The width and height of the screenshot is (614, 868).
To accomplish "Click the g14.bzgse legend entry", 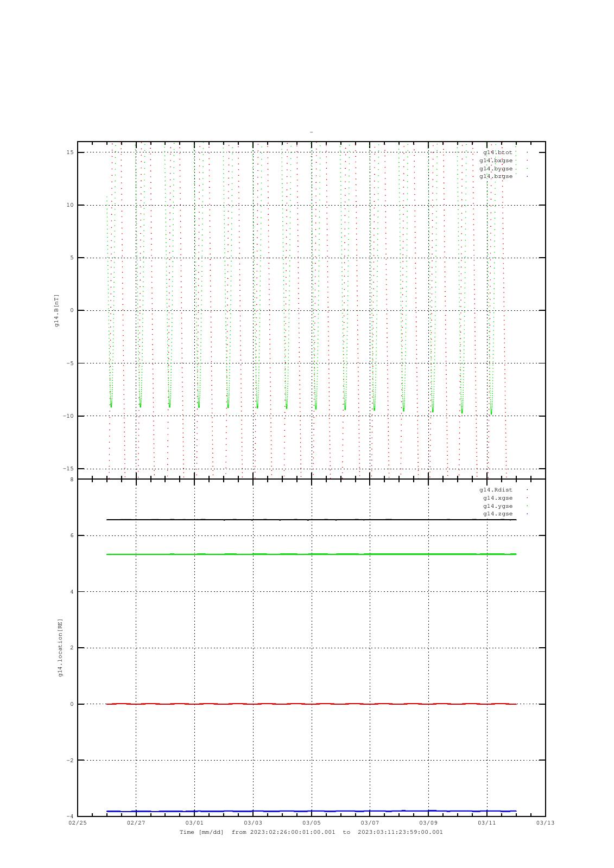I will pyautogui.click(x=496, y=176).
